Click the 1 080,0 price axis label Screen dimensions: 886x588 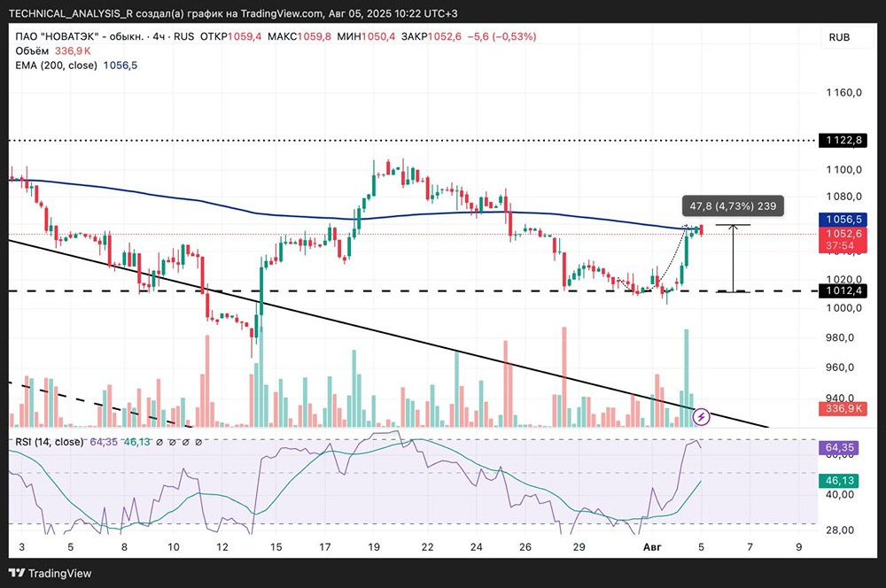tap(844, 197)
